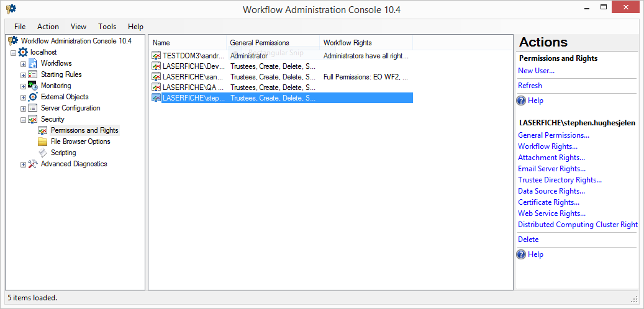Open Certificate Rights... action
644x309 pixels.
click(549, 202)
